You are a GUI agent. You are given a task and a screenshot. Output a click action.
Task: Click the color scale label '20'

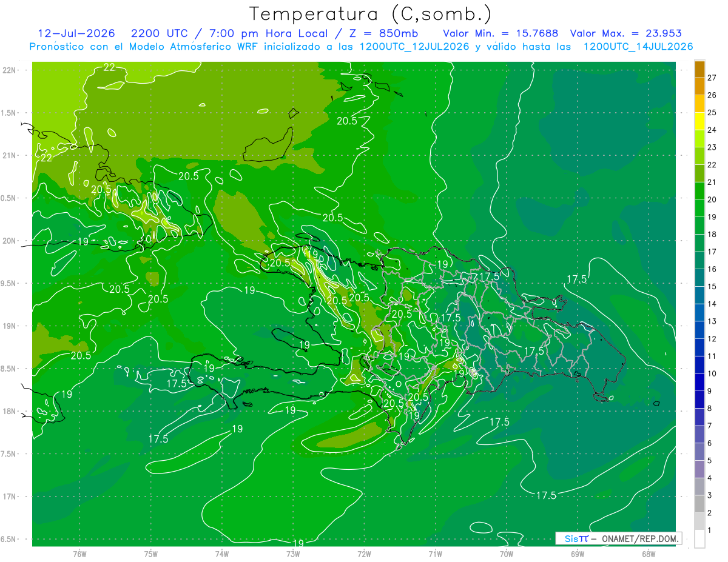click(x=712, y=199)
